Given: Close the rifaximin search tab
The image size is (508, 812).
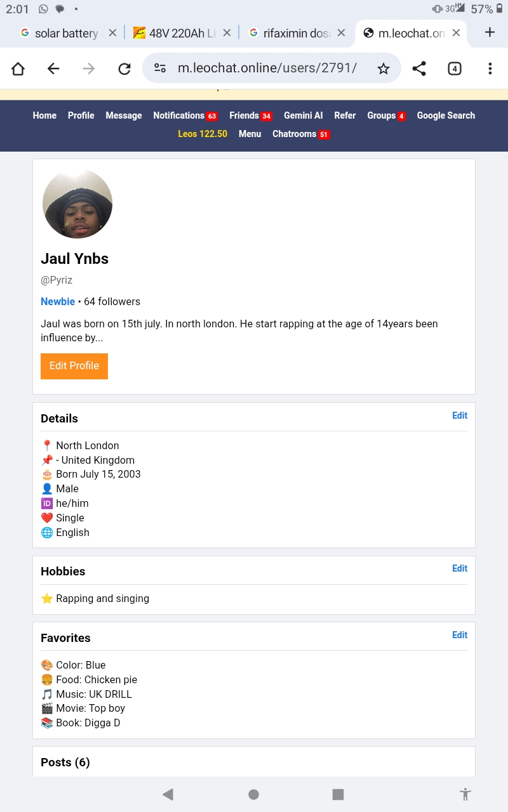Looking at the screenshot, I should (341, 33).
